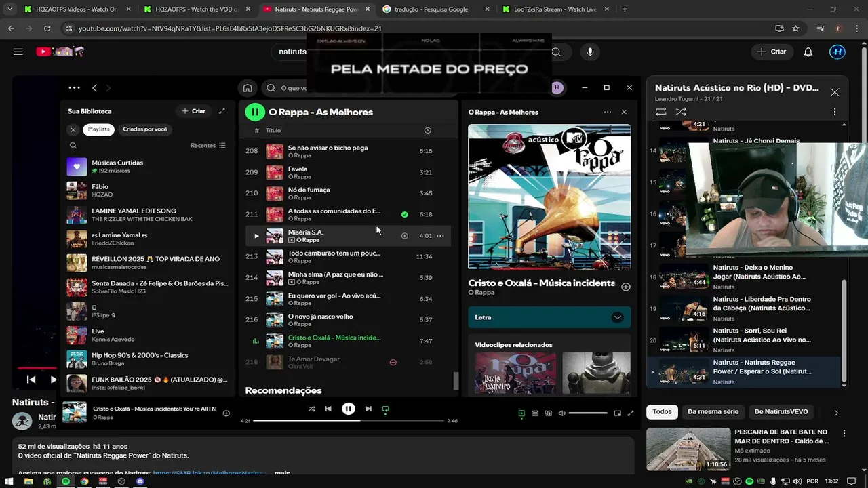Toggle loop playlist in YouTube queue panel
The height and width of the screenshot is (488, 868).
[x=660, y=111]
